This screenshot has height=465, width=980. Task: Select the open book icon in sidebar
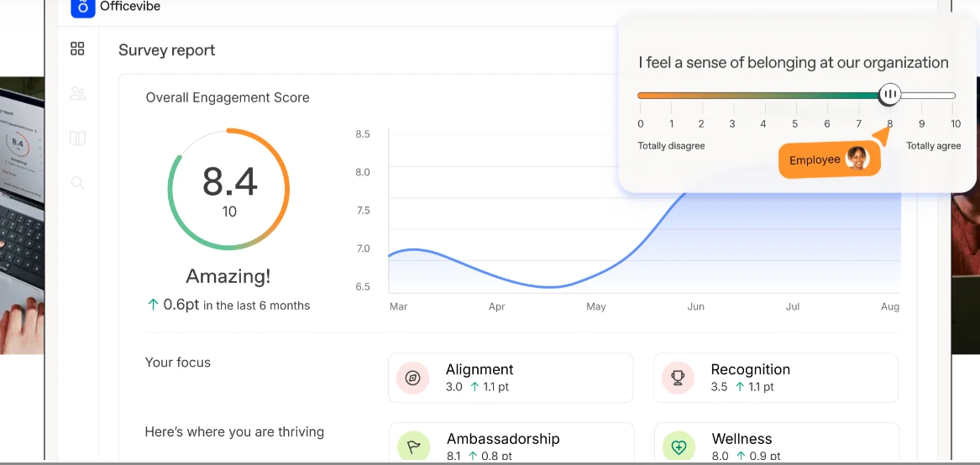click(x=77, y=138)
